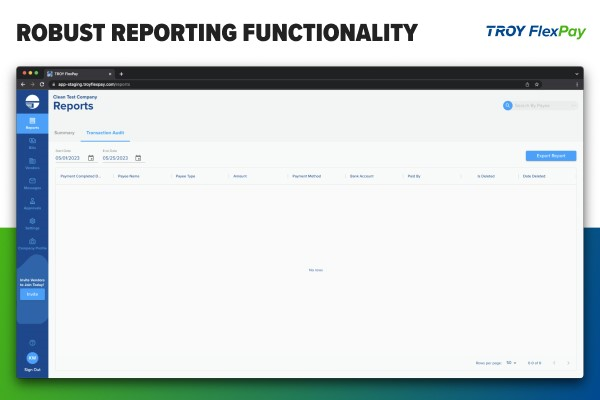Open the Vendors folder icon in sidebar
The image size is (600, 400).
32,161
